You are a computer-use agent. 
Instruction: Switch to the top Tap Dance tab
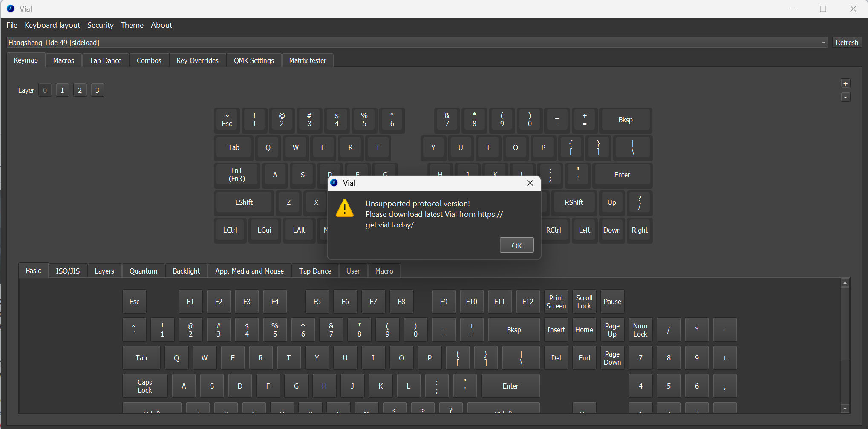pos(105,60)
